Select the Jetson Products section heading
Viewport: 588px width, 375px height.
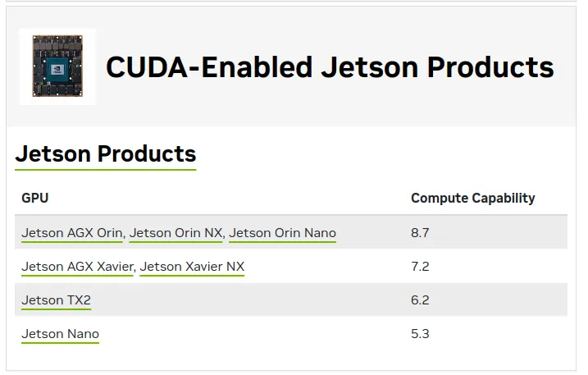click(106, 153)
